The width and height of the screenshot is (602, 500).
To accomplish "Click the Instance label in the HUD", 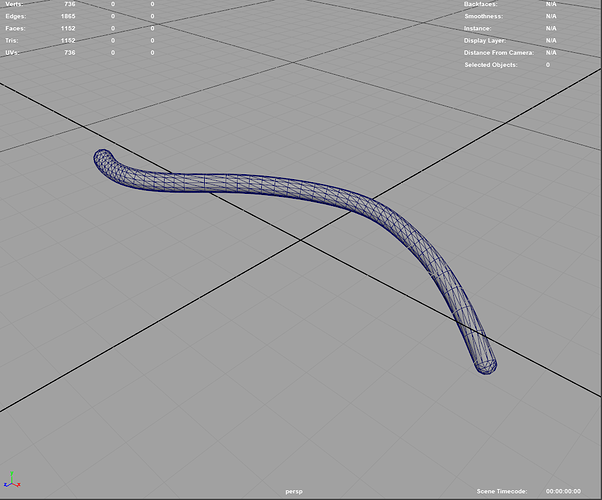I will tap(482, 29).
